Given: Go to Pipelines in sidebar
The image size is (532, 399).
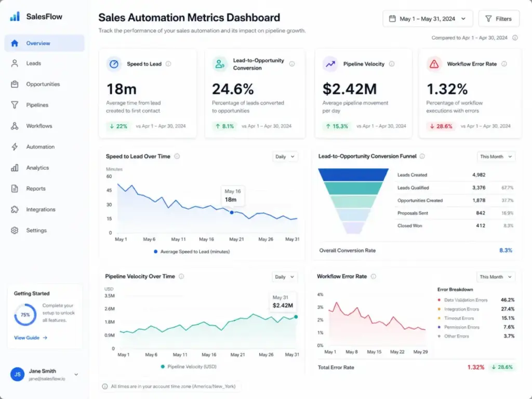Looking at the screenshot, I should click(45, 105).
